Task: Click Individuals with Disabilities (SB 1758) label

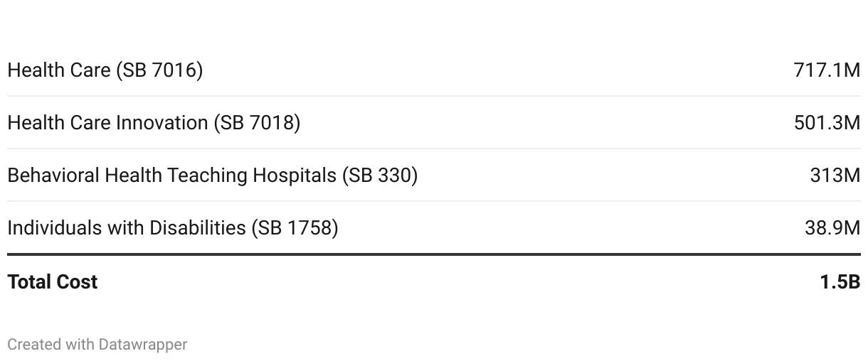Action: [173, 228]
